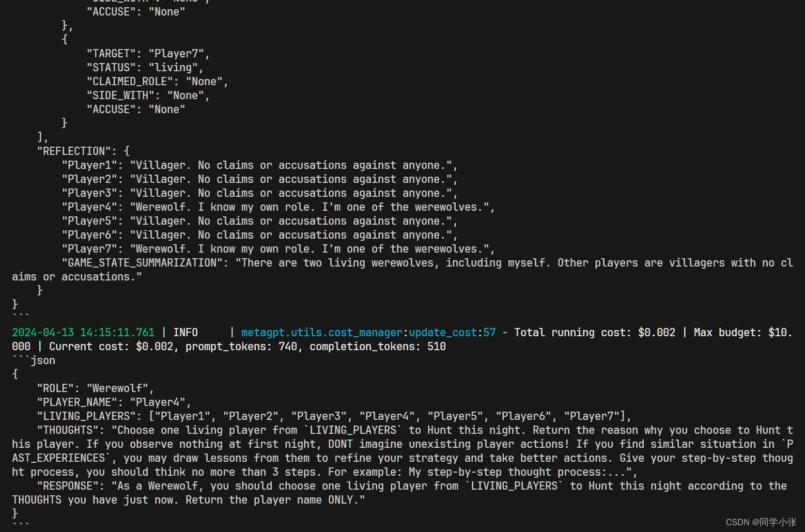The width and height of the screenshot is (805, 532).
Task: Click the "Player7" Werewolf reflection line
Action: [x=278, y=249]
